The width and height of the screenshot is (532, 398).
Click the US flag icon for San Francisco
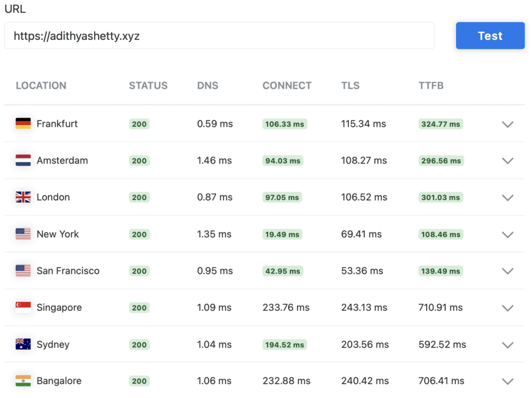[x=23, y=270]
